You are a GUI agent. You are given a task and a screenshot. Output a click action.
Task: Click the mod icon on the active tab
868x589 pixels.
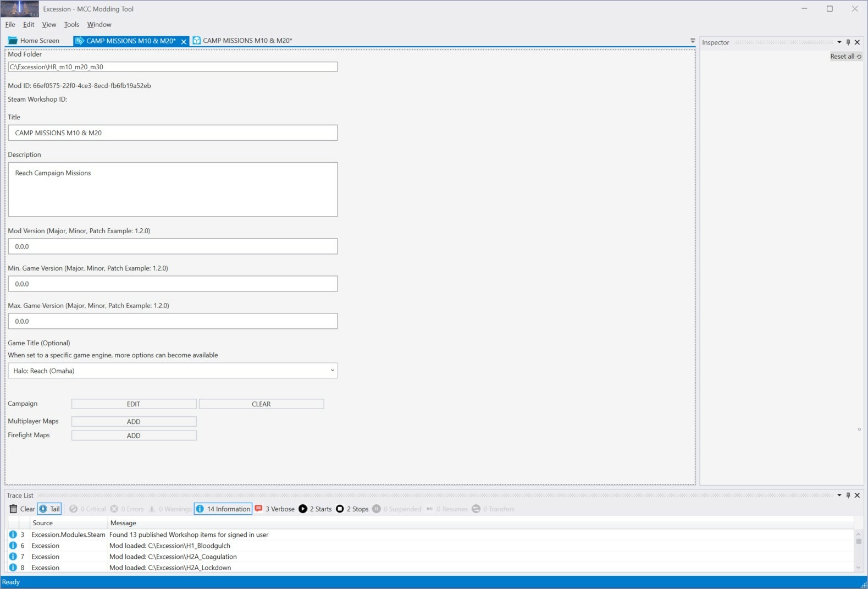80,41
